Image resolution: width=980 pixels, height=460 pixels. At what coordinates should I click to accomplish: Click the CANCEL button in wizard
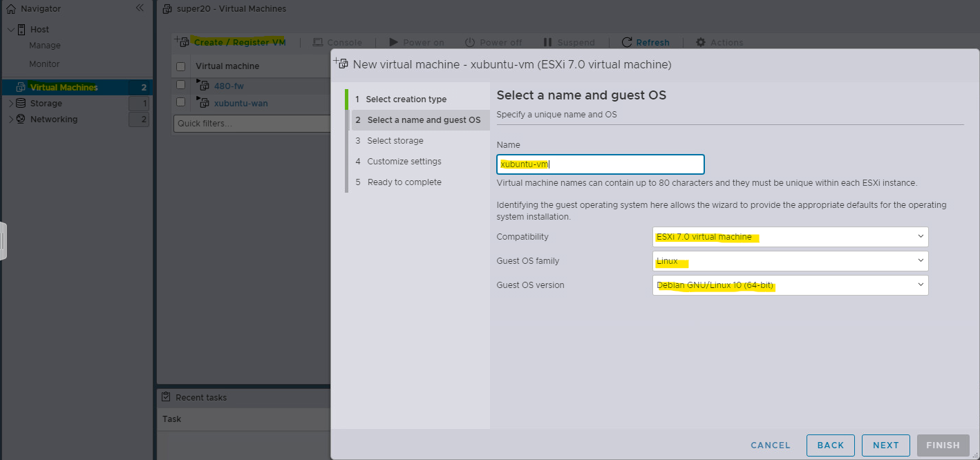click(770, 445)
